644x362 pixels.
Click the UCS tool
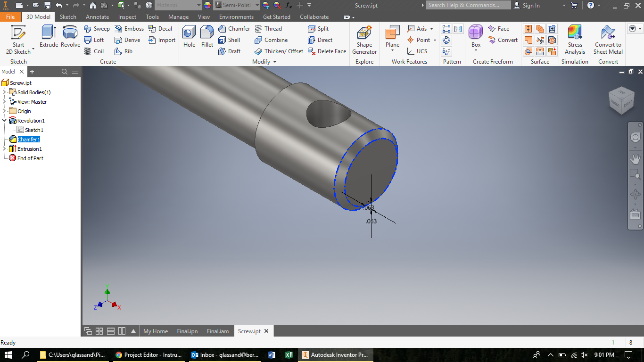417,51
